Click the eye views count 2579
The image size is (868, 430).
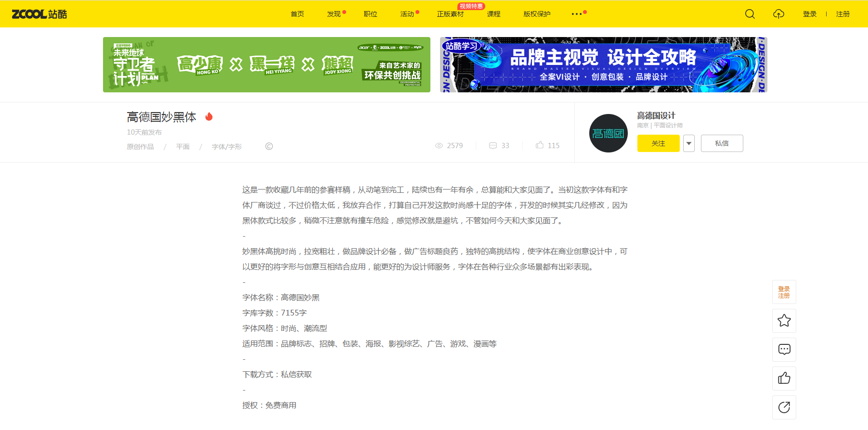point(449,146)
